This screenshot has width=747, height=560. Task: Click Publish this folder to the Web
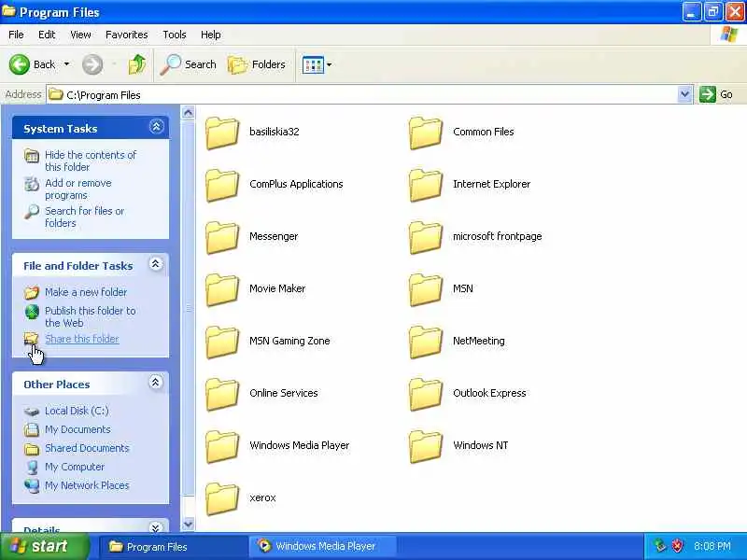(90, 316)
